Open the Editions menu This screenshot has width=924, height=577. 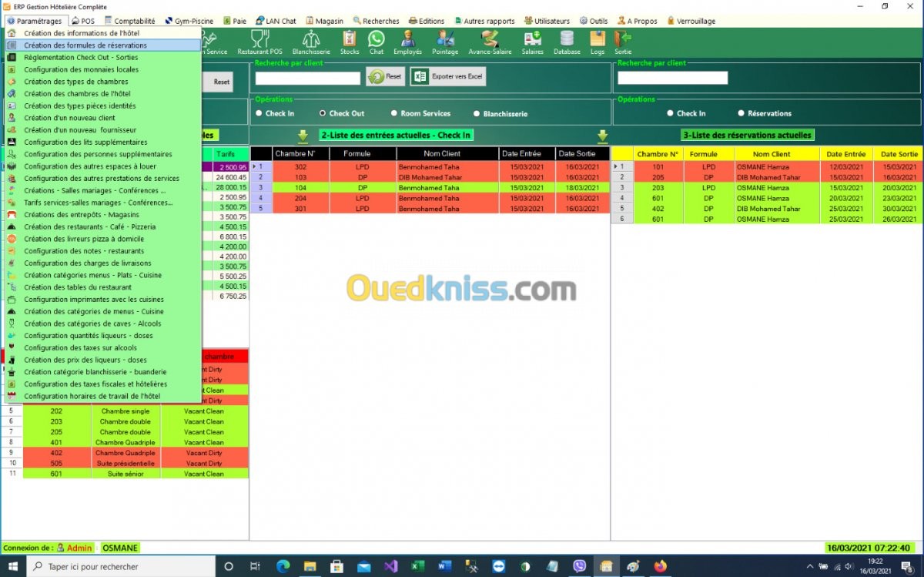[427, 21]
